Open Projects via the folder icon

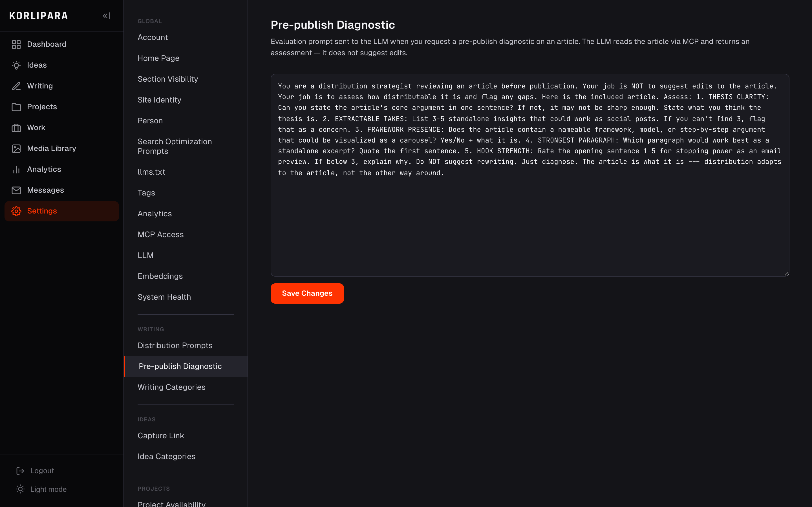point(16,107)
